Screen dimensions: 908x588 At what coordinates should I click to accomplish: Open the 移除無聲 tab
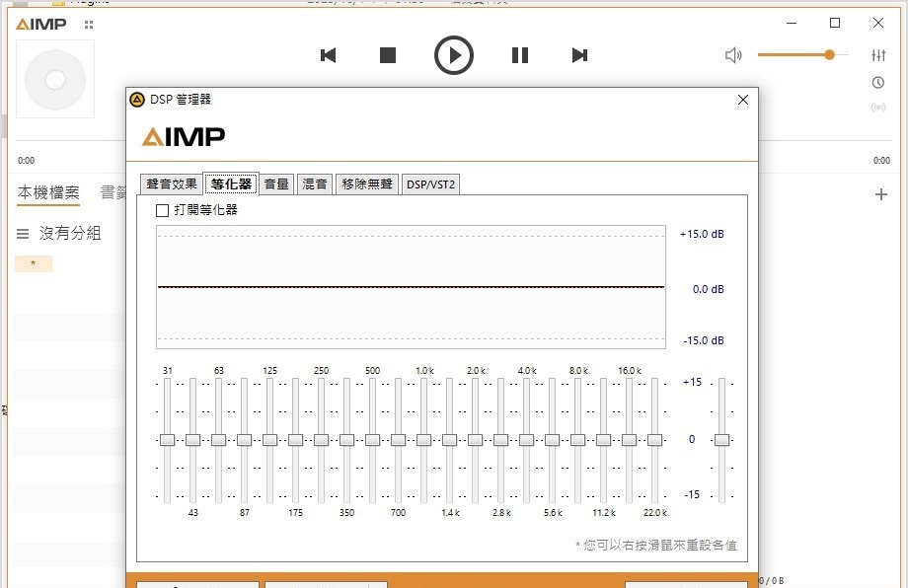click(x=366, y=184)
